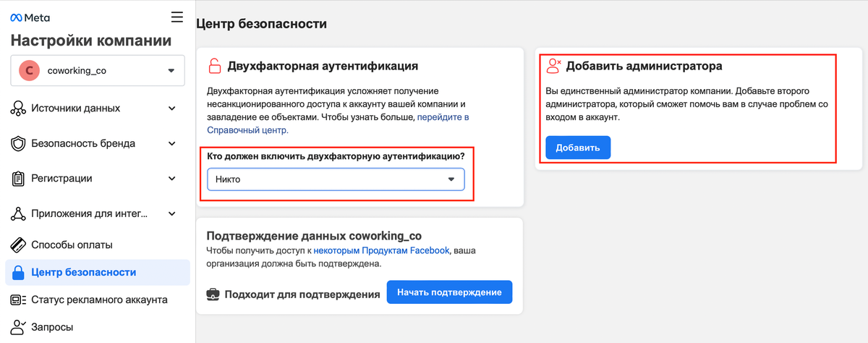Click Кто должен включить двухфакторную аутентификацию label
Viewport: 868px width, 343px height.
tap(336, 156)
